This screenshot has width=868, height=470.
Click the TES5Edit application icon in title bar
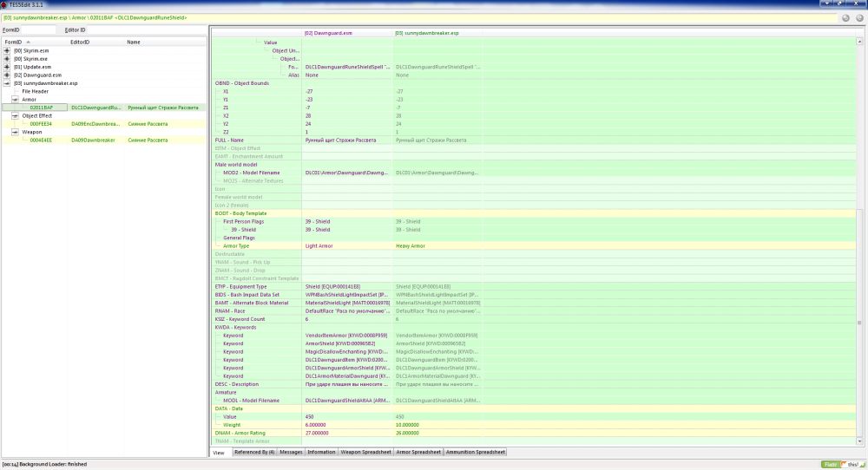(3, 4)
